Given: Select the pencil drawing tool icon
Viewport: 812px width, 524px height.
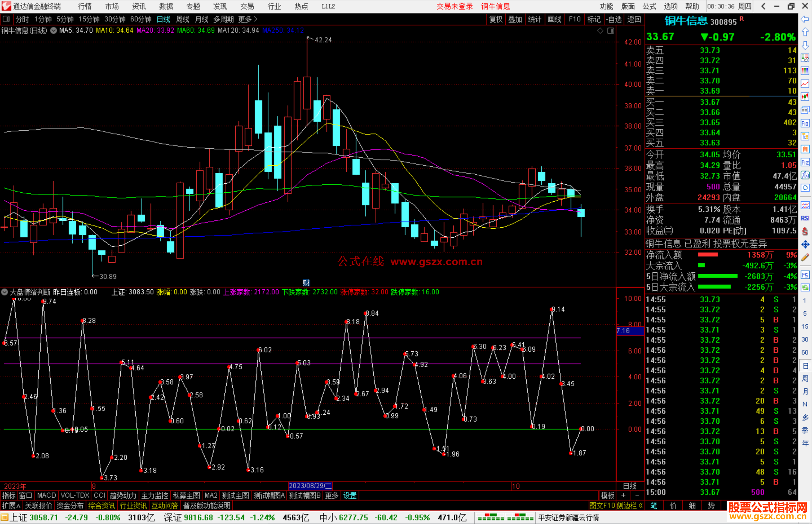Looking at the screenshot, I should [805, 258].
